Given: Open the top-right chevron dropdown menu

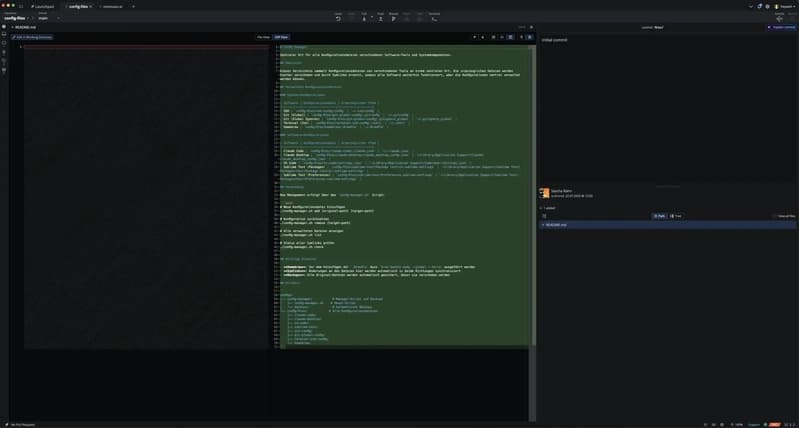Looking at the screenshot, I should [751, 7].
